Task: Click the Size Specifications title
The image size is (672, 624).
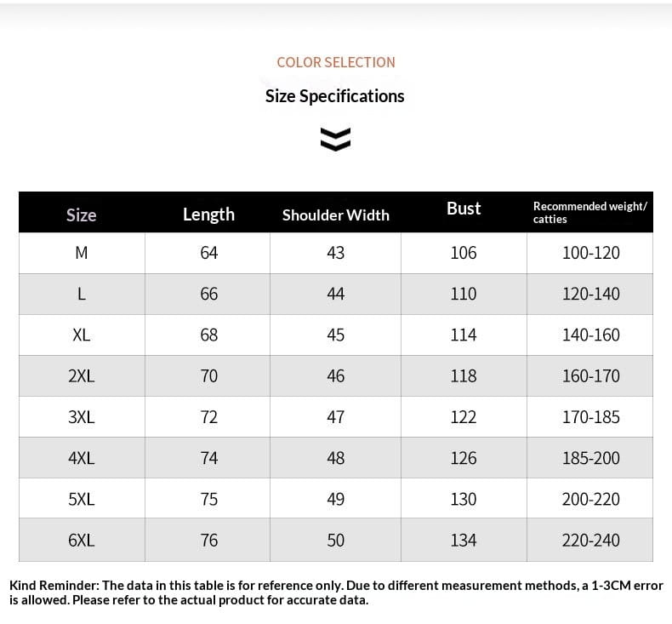Action: click(x=334, y=96)
